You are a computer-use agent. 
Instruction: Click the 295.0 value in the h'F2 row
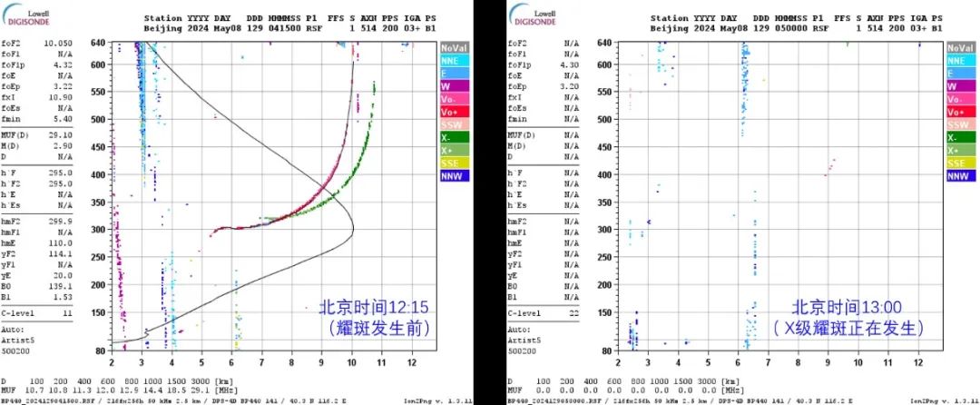[x=62, y=183]
